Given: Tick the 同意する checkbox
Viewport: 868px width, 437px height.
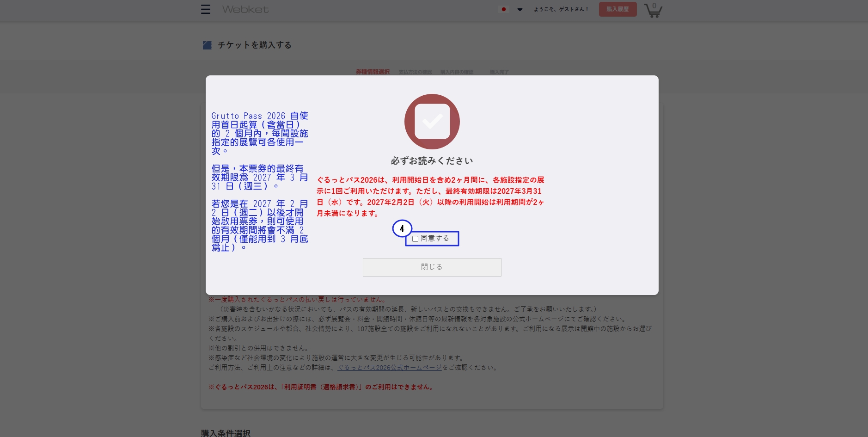Looking at the screenshot, I should [416, 239].
